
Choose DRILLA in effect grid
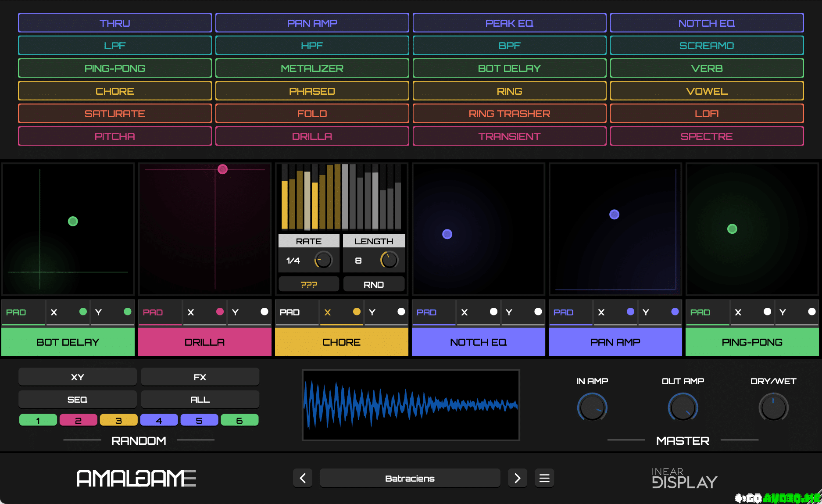pyautogui.click(x=312, y=136)
